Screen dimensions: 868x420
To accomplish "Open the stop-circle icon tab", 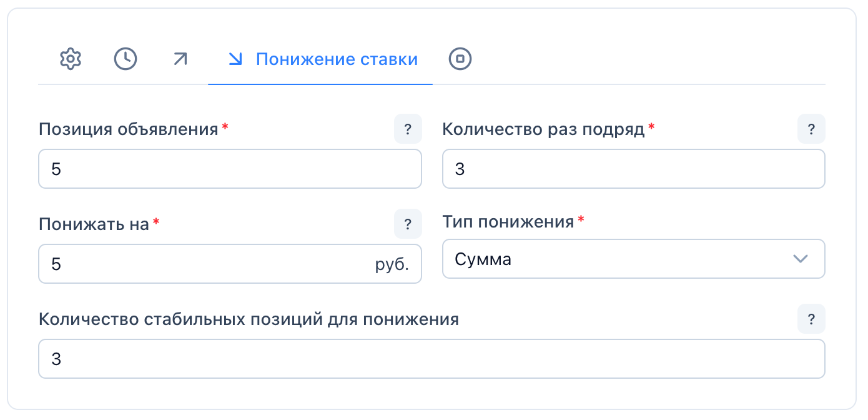I will click(x=460, y=59).
